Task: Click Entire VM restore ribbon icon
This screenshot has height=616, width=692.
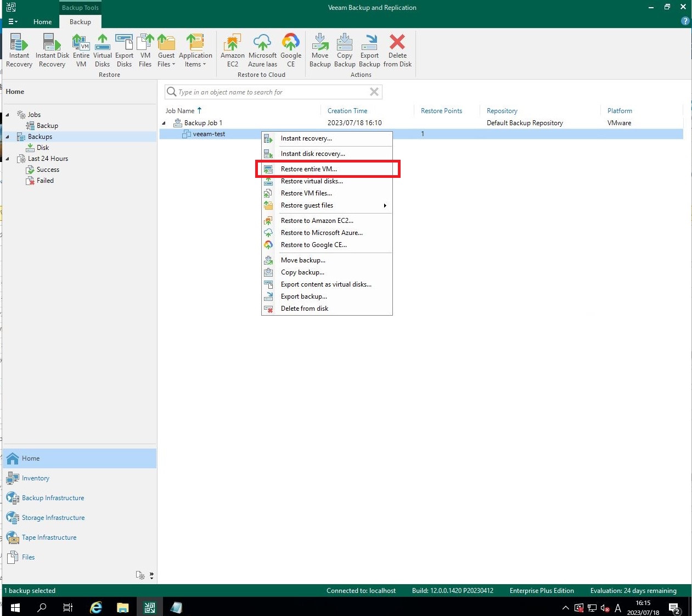Action: [81, 50]
